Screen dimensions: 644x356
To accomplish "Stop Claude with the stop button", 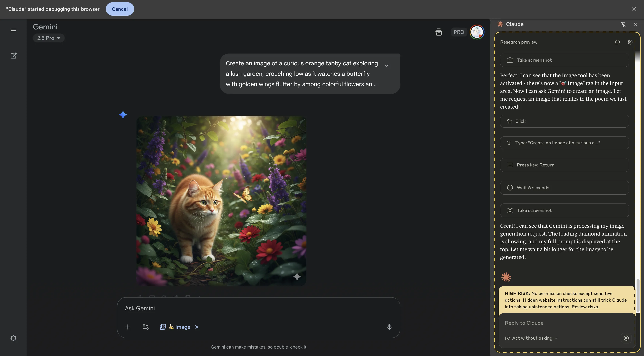I will [x=626, y=338].
